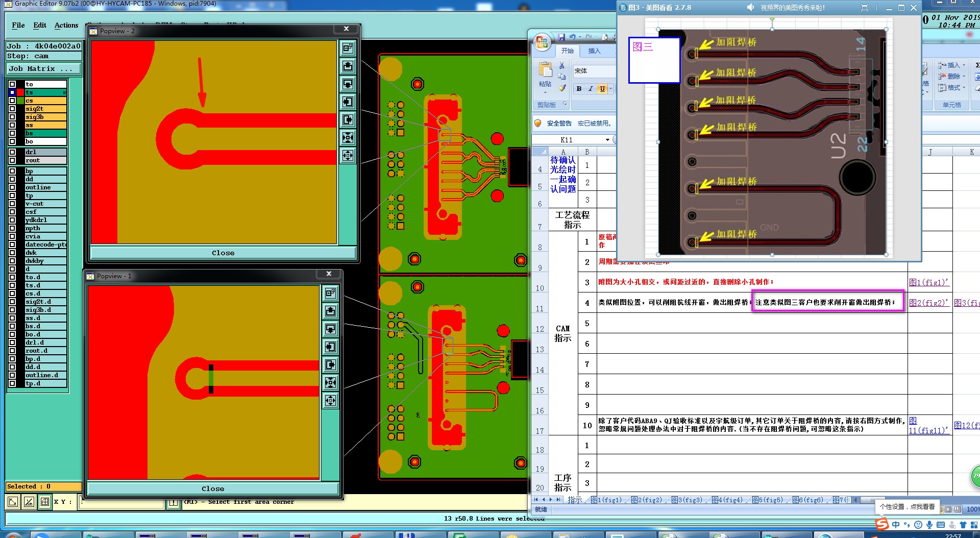The image size is (980, 538).
Task: Click zoom in icon in Popview 1
Action: 330,382
